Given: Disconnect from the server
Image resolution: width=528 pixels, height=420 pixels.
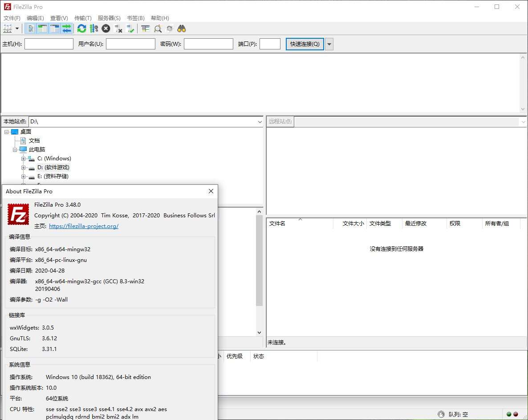Looking at the screenshot, I should 118,28.
